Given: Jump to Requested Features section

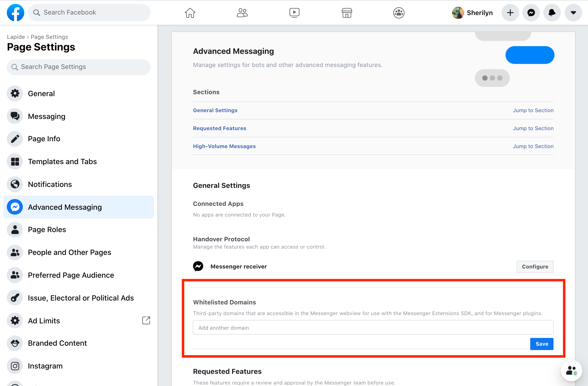Looking at the screenshot, I should 533,128.
